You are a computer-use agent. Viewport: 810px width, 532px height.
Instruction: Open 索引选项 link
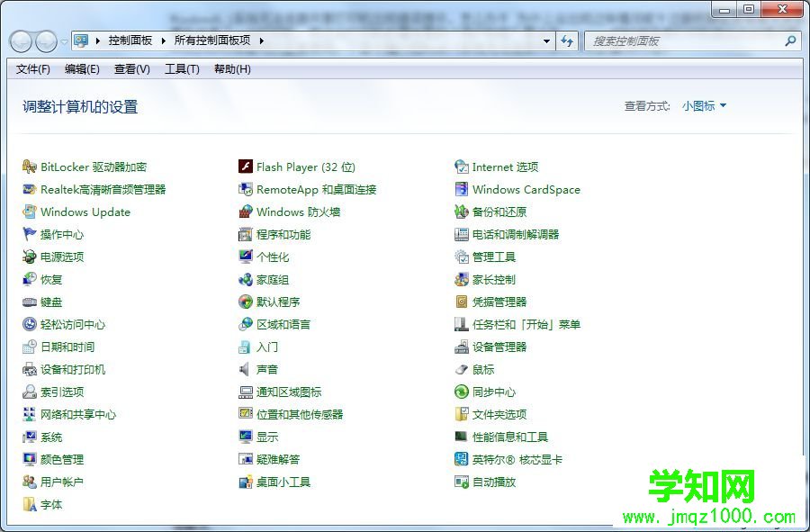pyautogui.click(x=62, y=392)
